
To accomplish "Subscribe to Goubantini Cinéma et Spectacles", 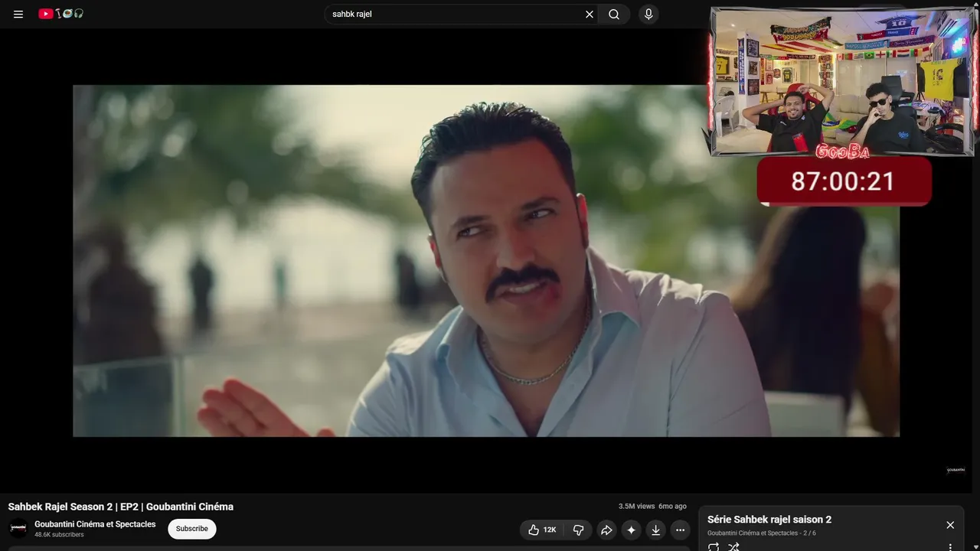I will tap(192, 529).
